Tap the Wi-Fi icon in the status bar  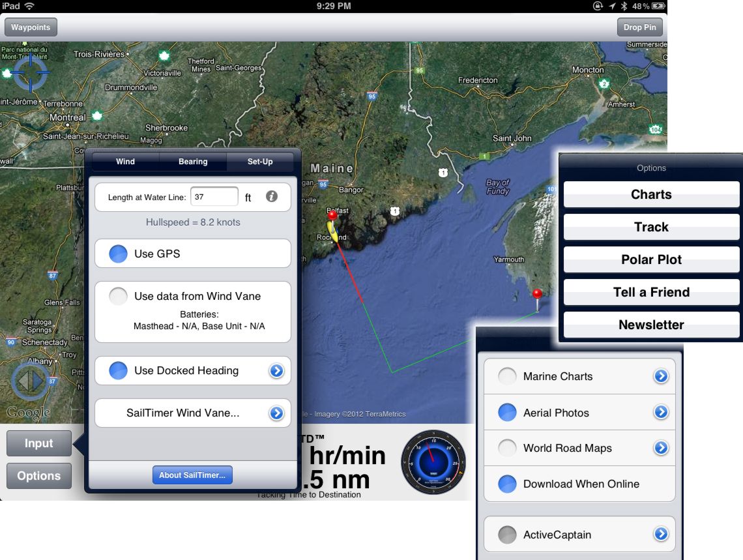29,6
